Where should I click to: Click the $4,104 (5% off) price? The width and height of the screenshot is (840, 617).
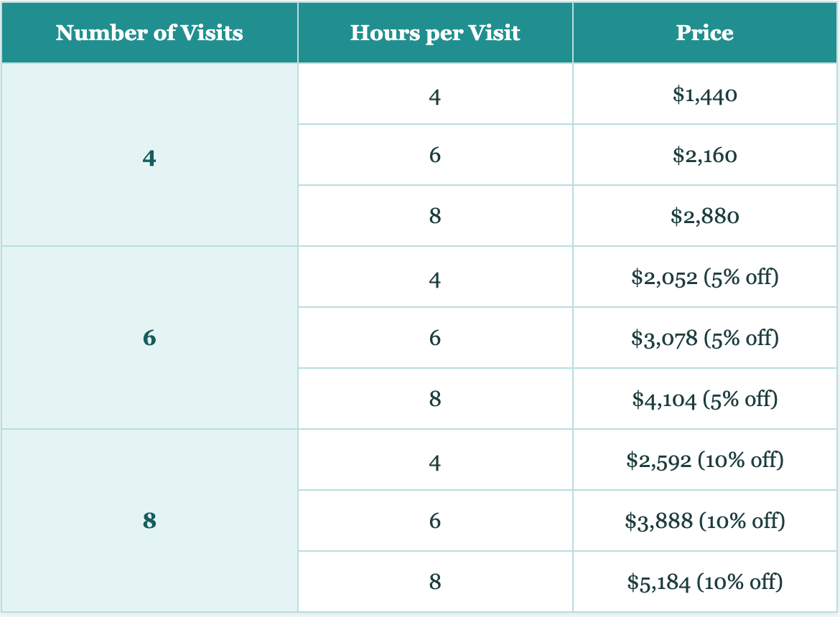[x=704, y=399]
